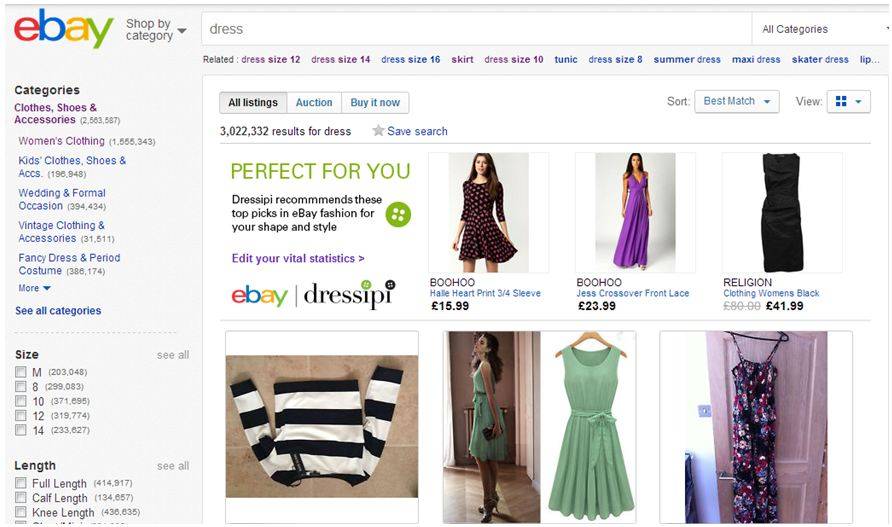Click Save search link
The height and width of the screenshot is (527, 892).
click(x=417, y=131)
